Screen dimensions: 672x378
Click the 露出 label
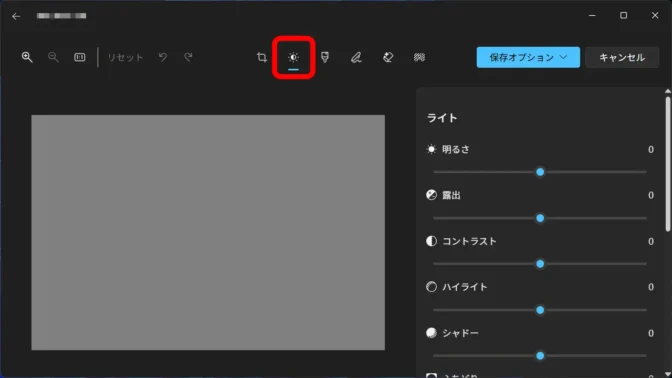pyautogui.click(x=451, y=195)
